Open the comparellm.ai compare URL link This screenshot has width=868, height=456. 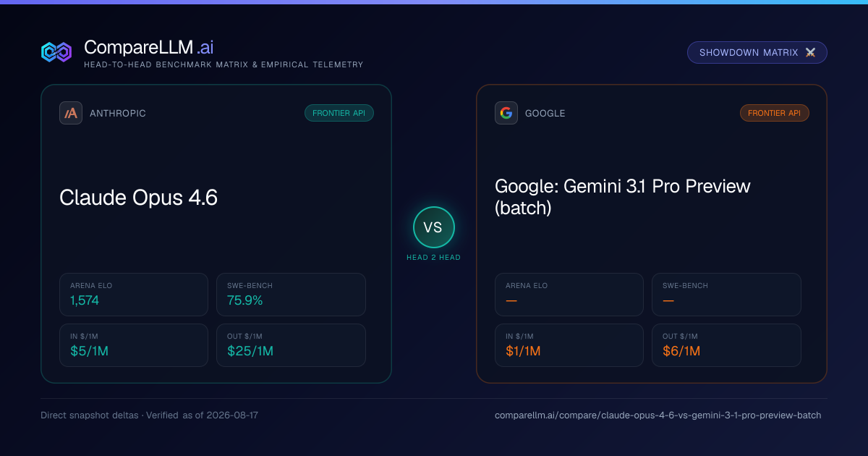point(658,415)
